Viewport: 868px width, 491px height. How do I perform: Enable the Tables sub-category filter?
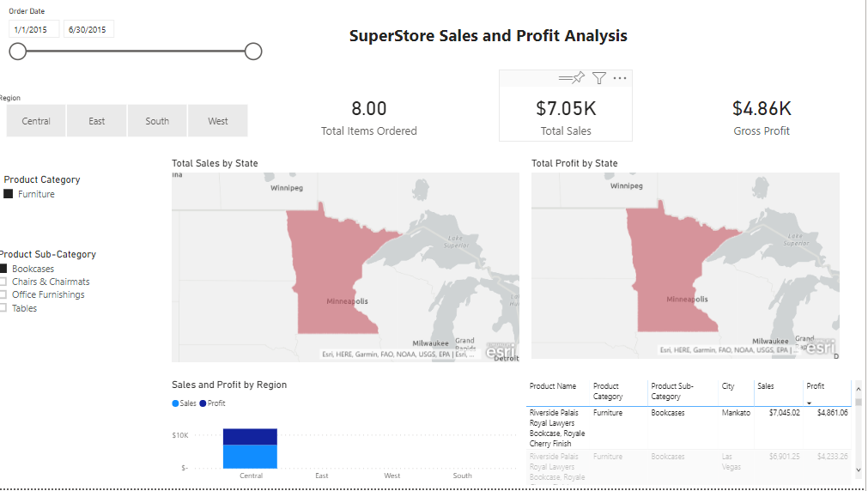tap(3, 308)
